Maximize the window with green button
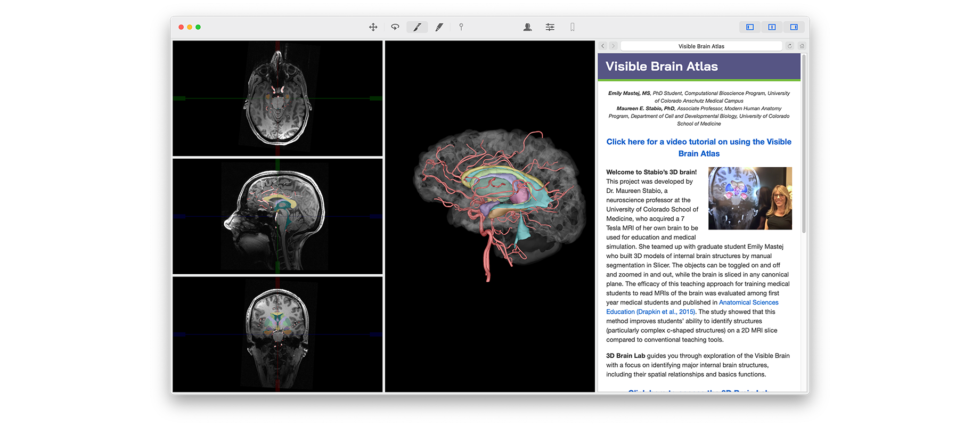 click(x=198, y=27)
